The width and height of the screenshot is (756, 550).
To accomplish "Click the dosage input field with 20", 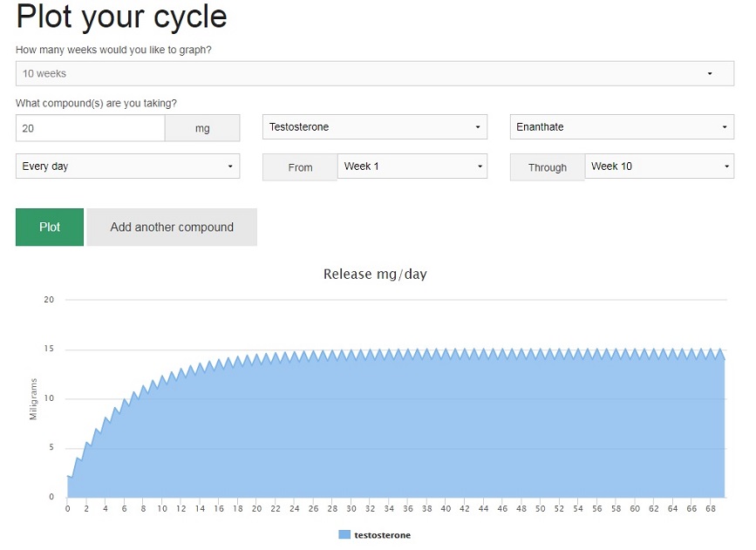I will [90, 128].
